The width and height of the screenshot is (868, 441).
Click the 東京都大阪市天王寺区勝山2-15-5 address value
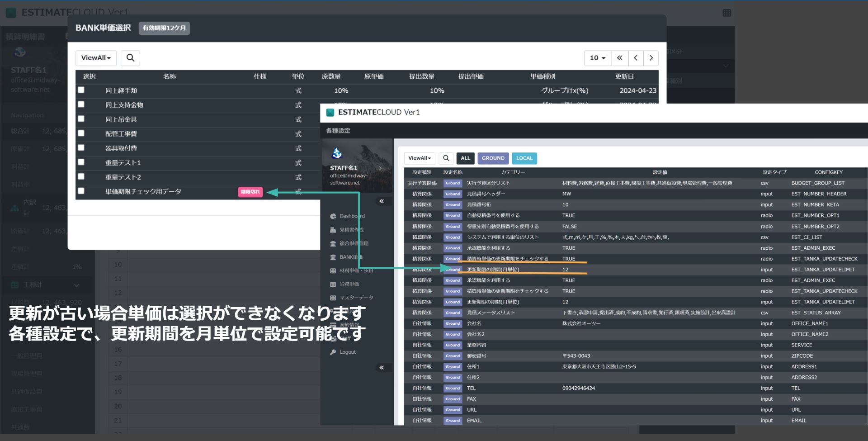[599, 367]
